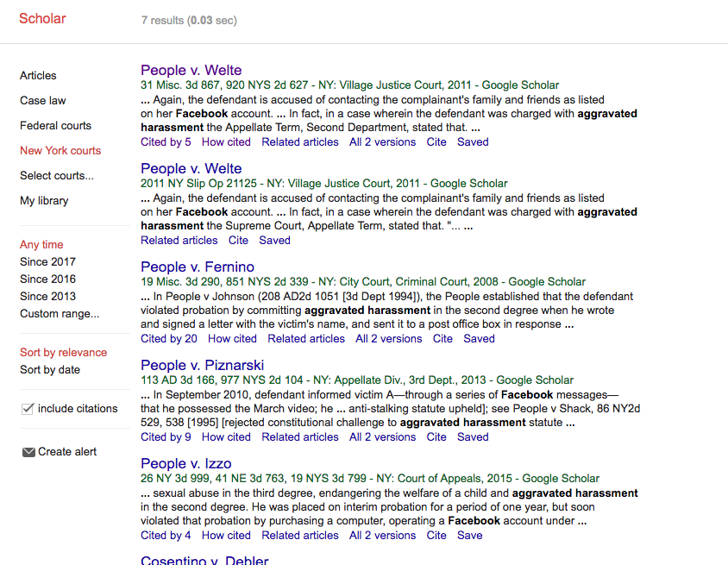This screenshot has width=728, height=565.
Task: Open the People v. Welte case
Action: (191, 70)
